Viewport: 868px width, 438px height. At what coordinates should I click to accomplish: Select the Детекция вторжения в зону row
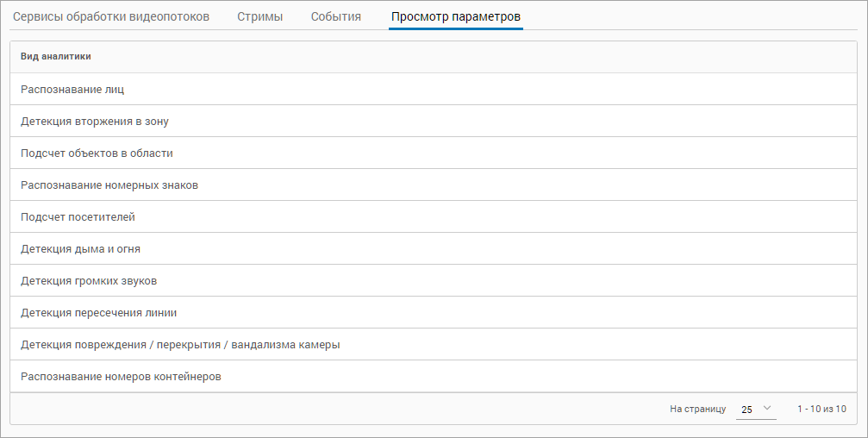point(95,122)
